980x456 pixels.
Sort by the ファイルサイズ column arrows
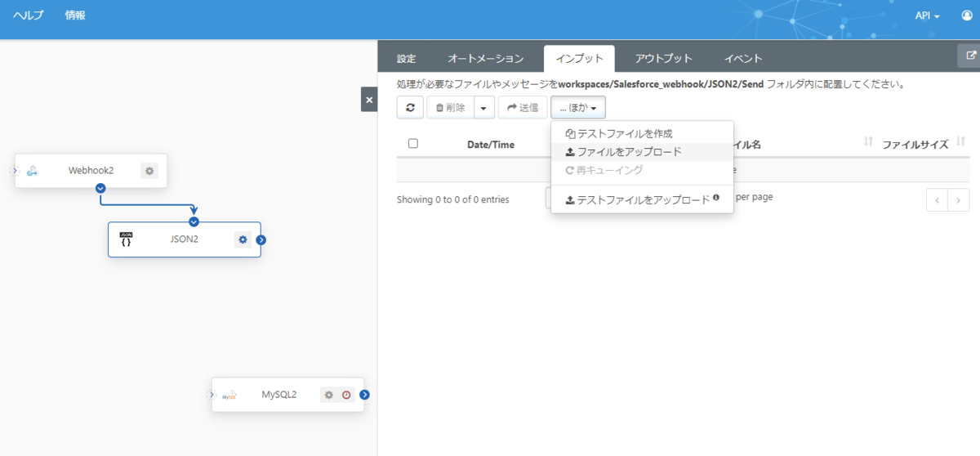coord(960,142)
